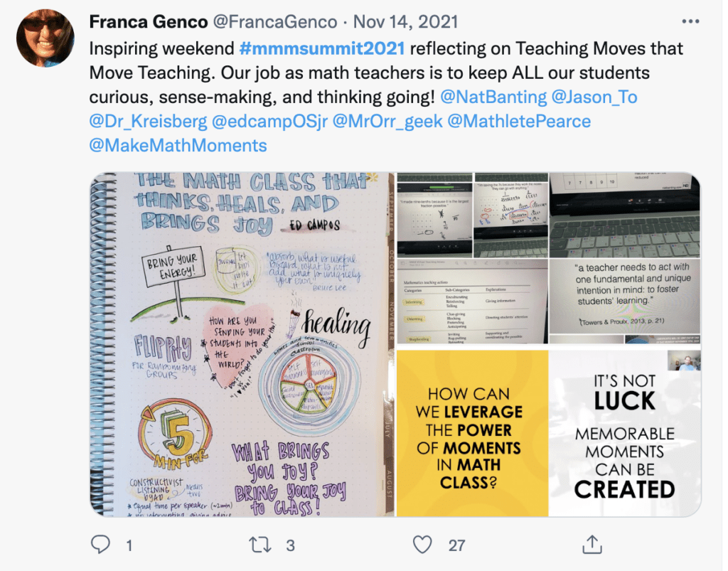
Task: Open the @MrOrr_geek mention
Action: click(387, 121)
